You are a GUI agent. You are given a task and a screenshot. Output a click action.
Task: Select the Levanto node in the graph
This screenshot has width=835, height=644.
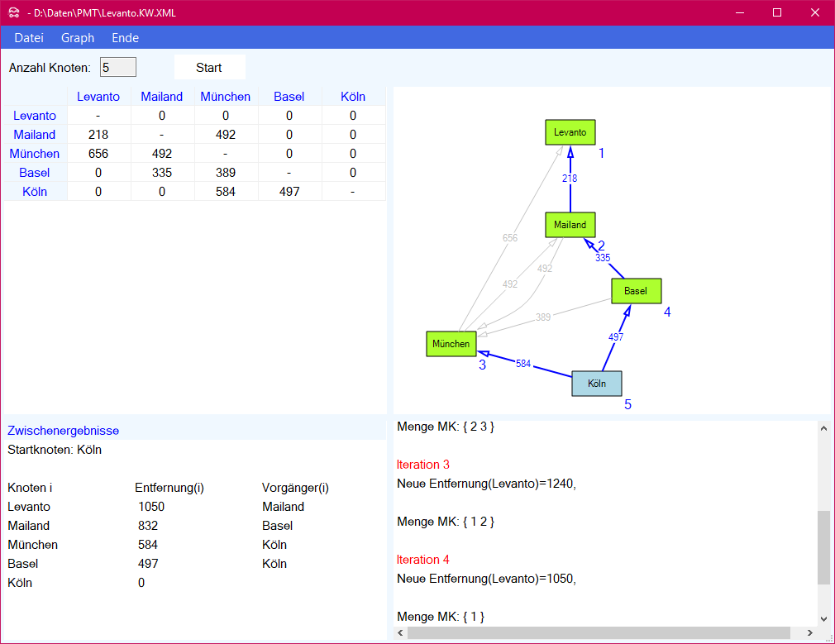coord(570,132)
